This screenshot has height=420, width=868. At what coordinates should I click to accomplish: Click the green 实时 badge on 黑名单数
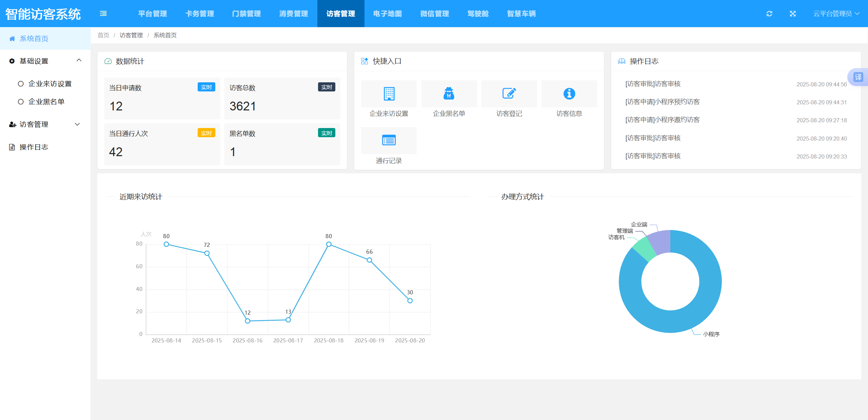(x=327, y=133)
